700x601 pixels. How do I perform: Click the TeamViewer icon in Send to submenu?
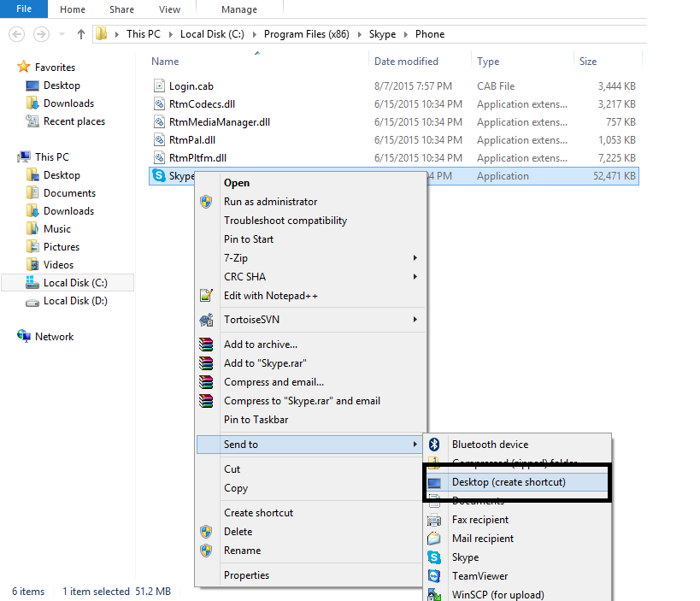click(434, 576)
